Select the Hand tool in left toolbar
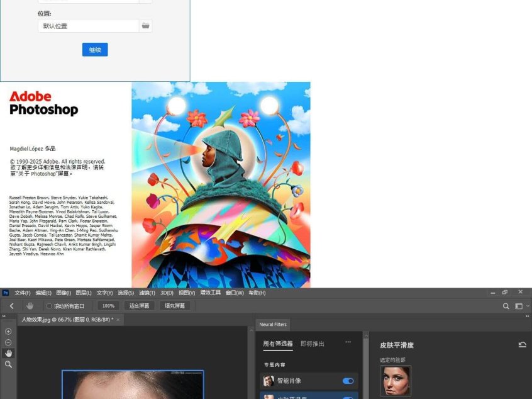Image resolution: width=532 pixels, height=399 pixels. (x=8, y=353)
